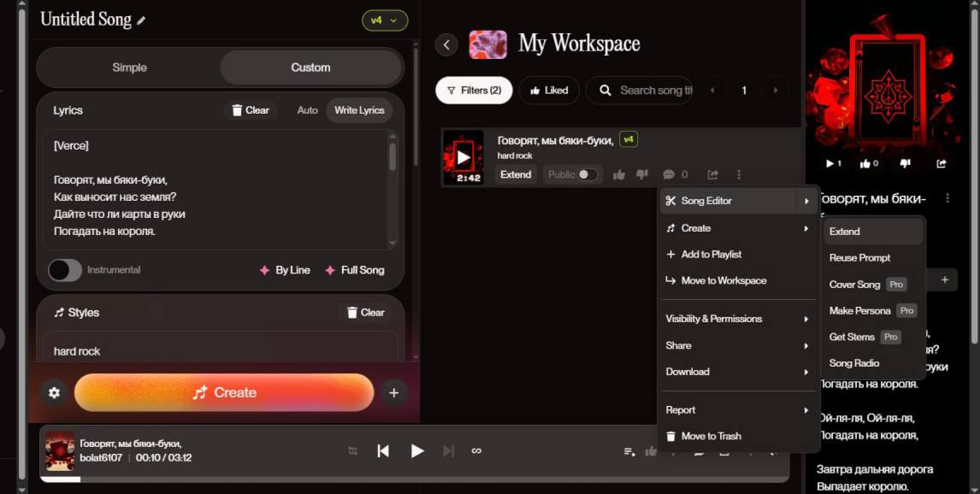Expand the Share submenu
Image resolution: width=980 pixels, height=494 pixels.
click(x=739, y=346)
